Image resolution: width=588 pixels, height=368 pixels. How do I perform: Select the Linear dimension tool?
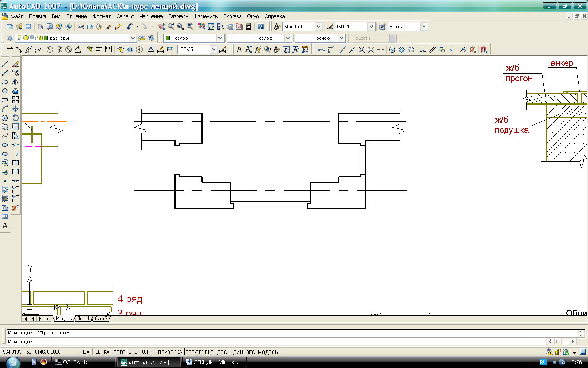[x=10, y=49]
